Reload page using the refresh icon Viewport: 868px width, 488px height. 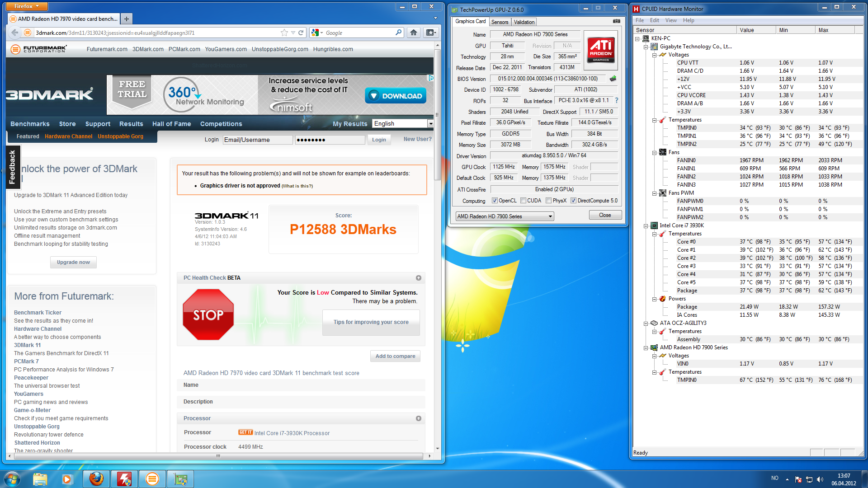coord(301,33)
